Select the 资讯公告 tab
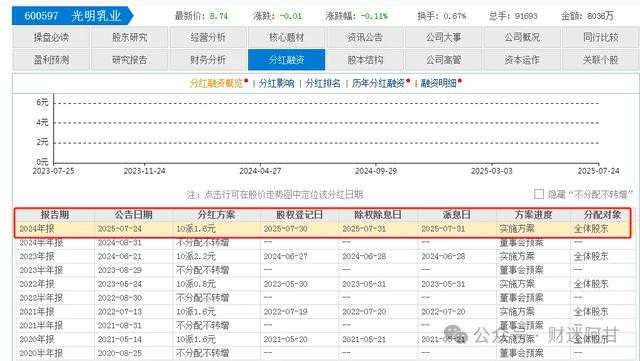 (x=365, y=38)
